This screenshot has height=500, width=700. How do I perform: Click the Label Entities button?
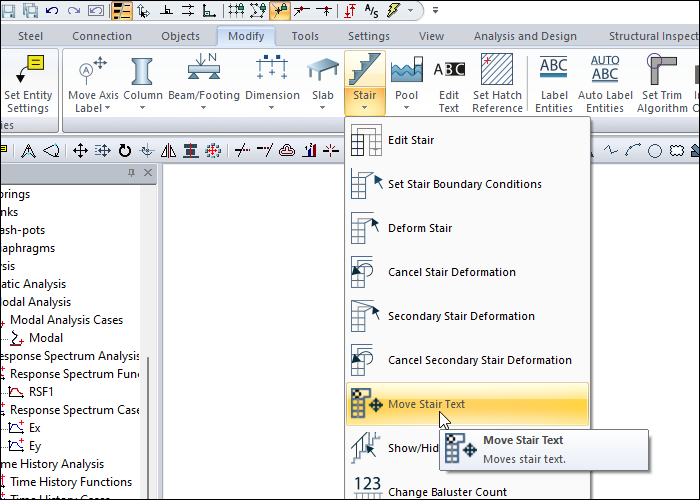(x=553, y=82)
